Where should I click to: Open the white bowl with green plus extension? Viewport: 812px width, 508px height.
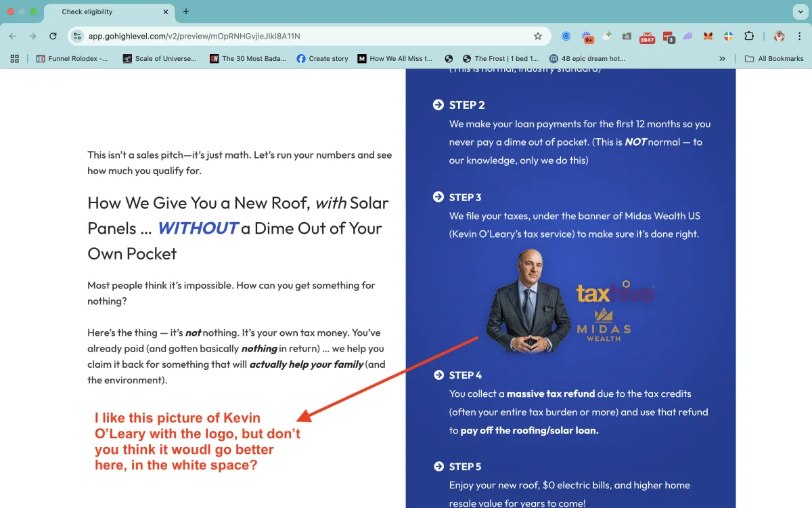[x=607, y=36]
